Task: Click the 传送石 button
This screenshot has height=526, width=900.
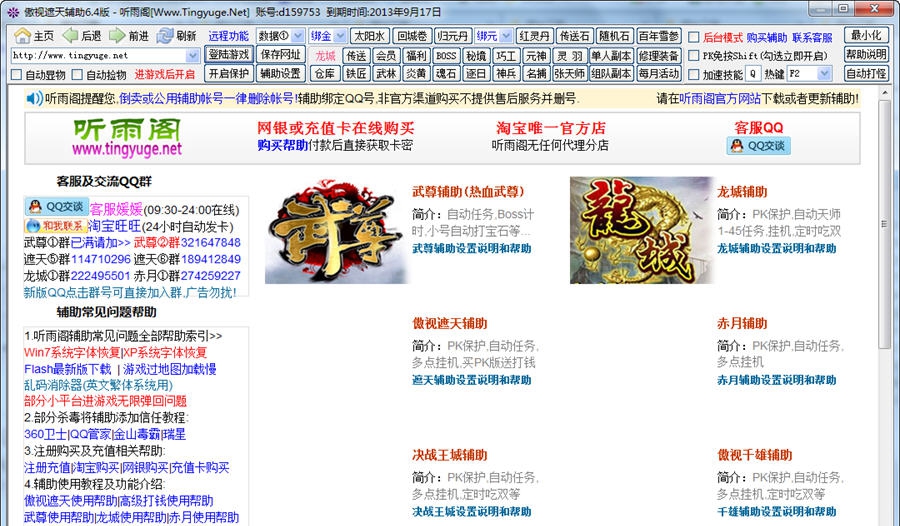Action: [574, 36]
